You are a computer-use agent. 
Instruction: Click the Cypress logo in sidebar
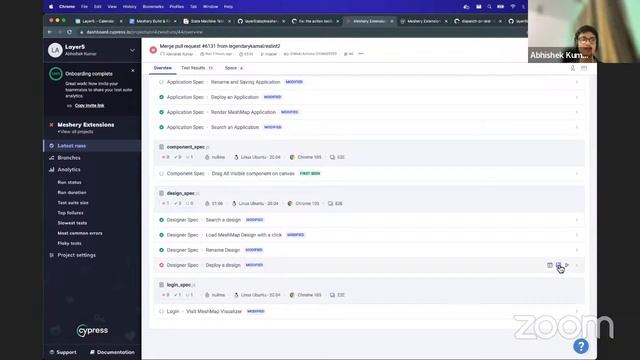click(x=92, y=330)
